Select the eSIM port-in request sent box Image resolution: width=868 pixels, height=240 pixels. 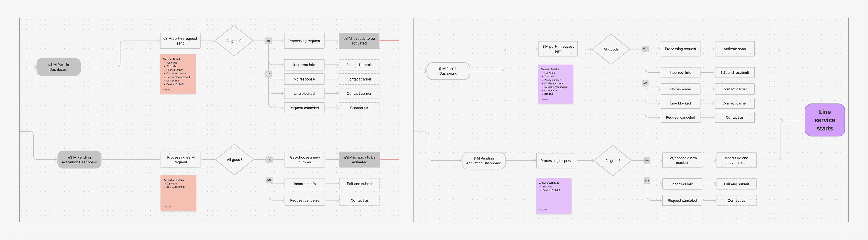(x=180, y=41)
